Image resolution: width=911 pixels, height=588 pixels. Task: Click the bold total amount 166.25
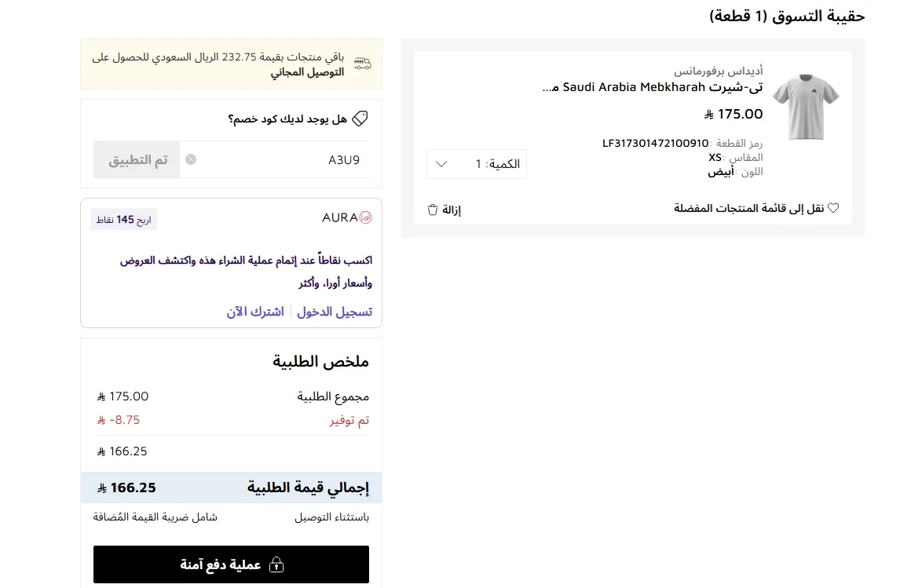pos(126,488)
